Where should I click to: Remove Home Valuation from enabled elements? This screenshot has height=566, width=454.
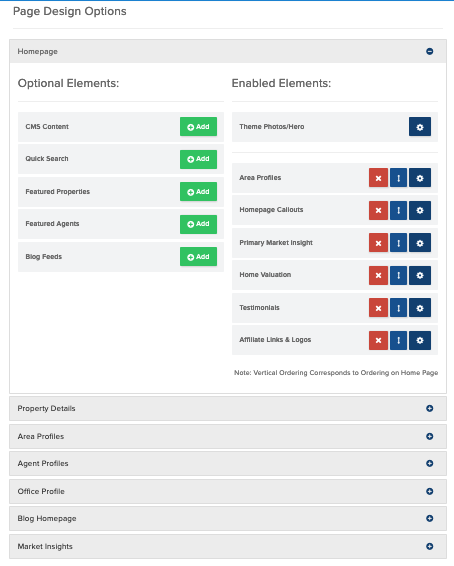coord(378,275)
